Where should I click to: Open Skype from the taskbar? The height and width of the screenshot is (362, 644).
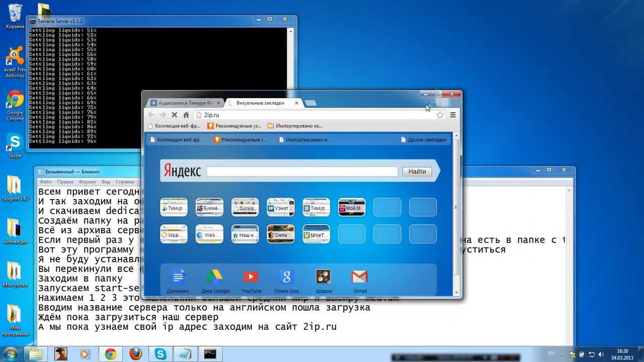160,354
